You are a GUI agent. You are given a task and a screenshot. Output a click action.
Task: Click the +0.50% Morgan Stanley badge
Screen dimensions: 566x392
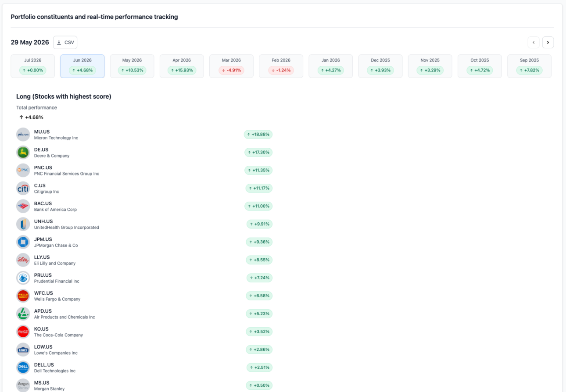(259, 385)
